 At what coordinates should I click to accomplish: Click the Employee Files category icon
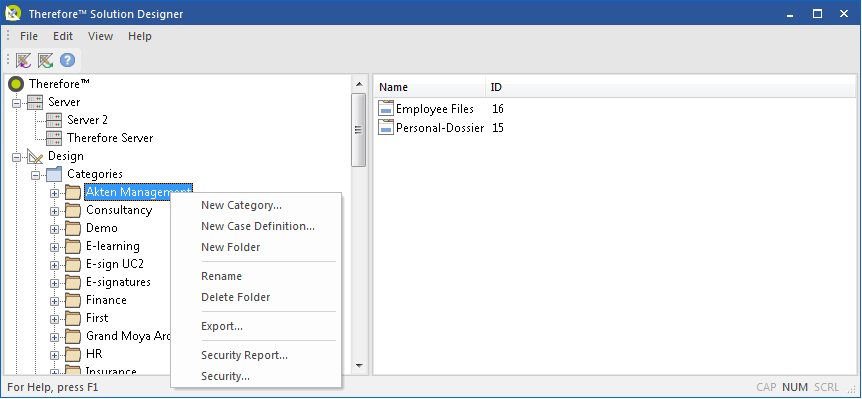[386, 109]
